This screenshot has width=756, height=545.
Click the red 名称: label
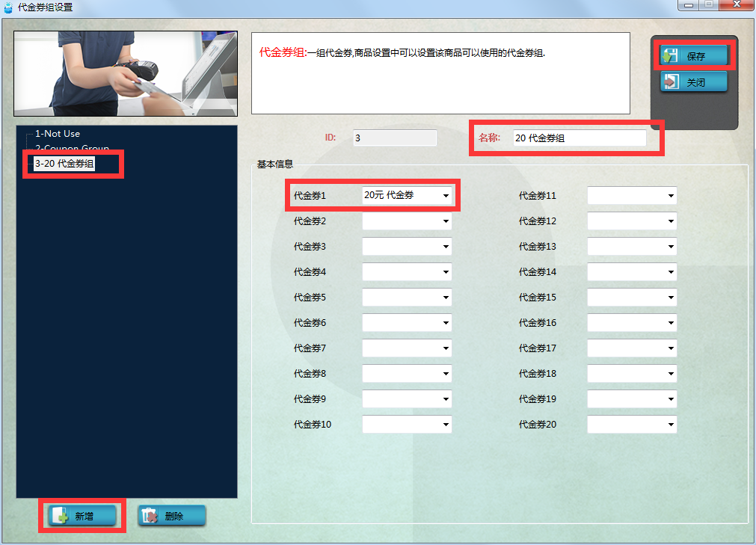click(x=489, y=138)
